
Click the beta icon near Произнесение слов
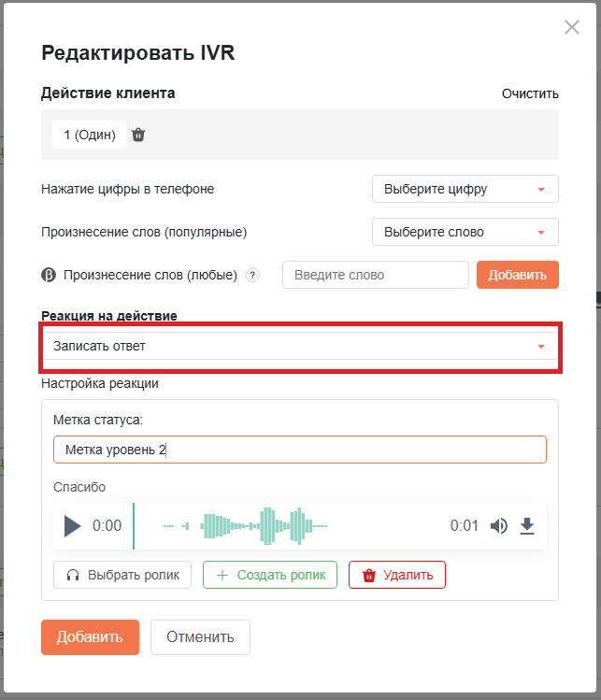point(49,275)
